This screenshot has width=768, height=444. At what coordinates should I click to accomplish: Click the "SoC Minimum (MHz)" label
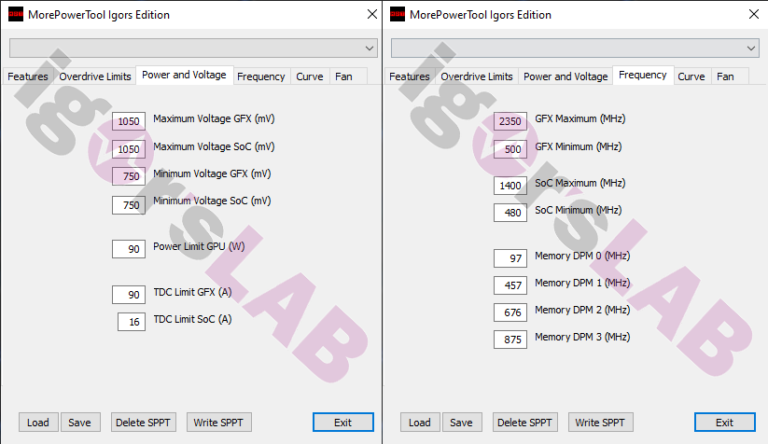(578, 210)
